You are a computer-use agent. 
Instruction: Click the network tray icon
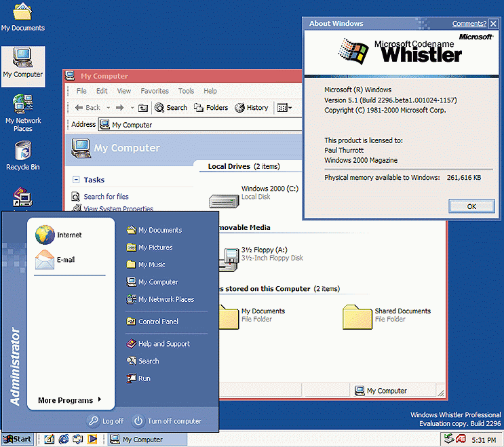pos(449,439)
